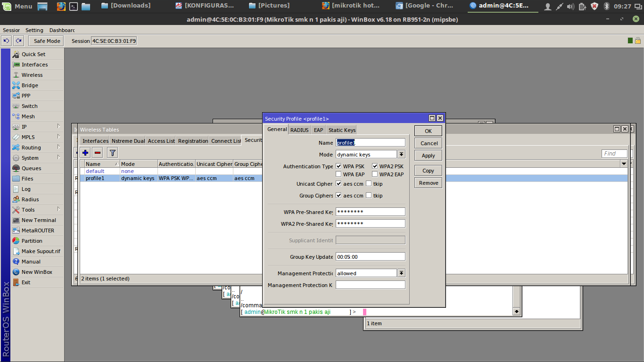Open Management Protection dropdown arrow
644x362 pixels.
(x=401, y=273)
